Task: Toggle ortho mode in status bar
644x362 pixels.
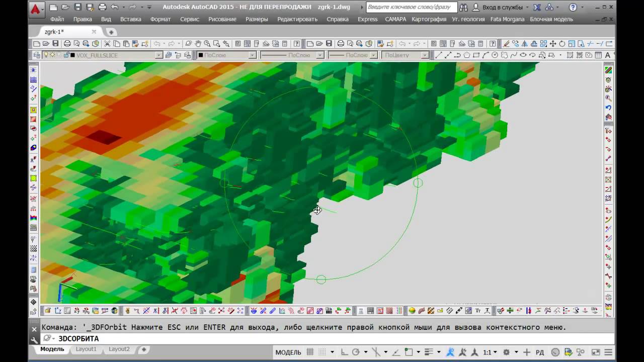Action: point(344,352)
